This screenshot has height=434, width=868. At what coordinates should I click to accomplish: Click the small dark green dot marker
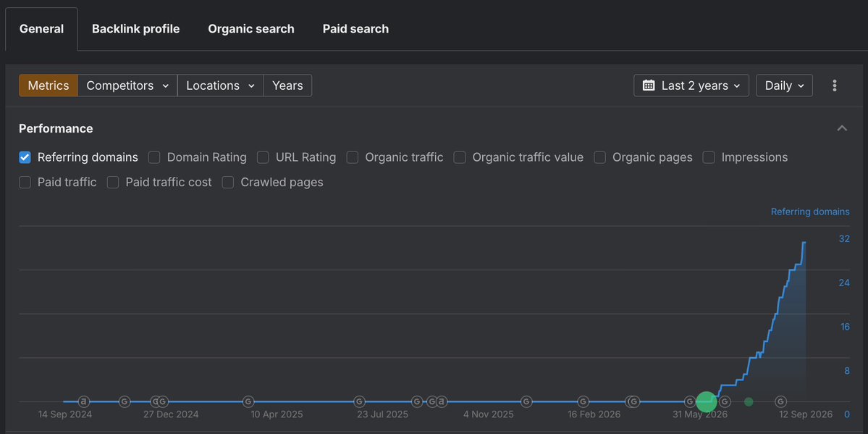click(749, 401)
